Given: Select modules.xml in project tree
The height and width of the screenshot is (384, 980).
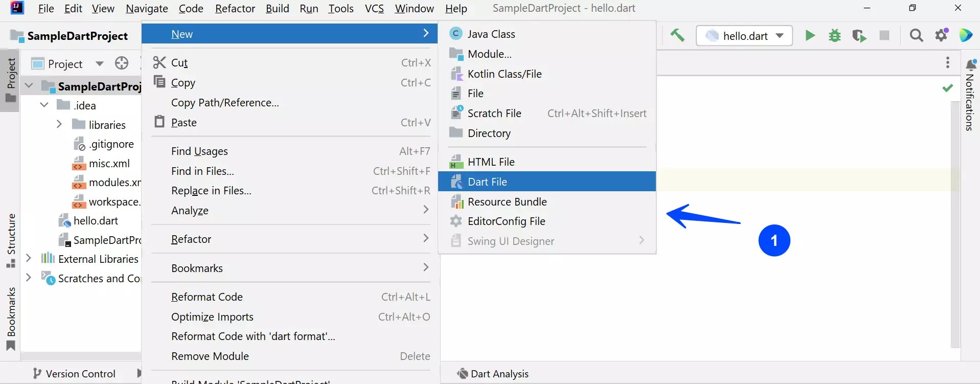Looking at the screenshot, I should point(107,183).
